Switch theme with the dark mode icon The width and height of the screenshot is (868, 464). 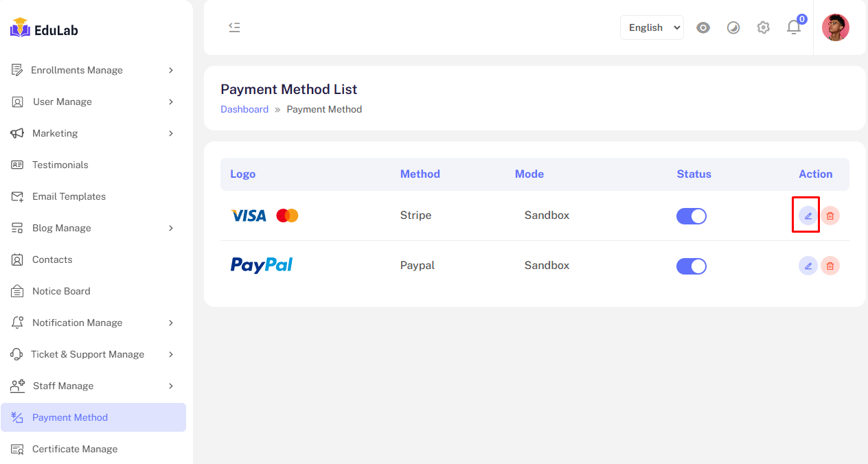click(733, 27)
